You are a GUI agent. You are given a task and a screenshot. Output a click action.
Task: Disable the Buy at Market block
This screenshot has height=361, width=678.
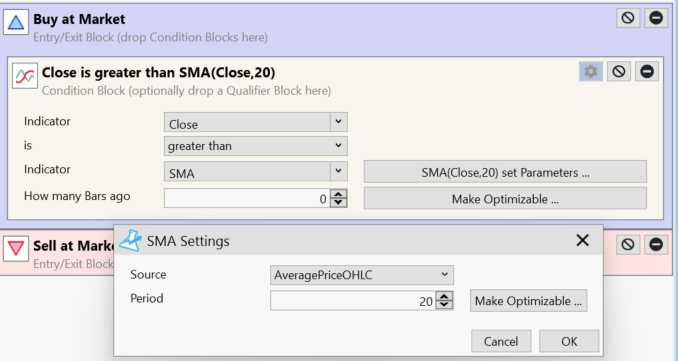(x=628, y=18)
